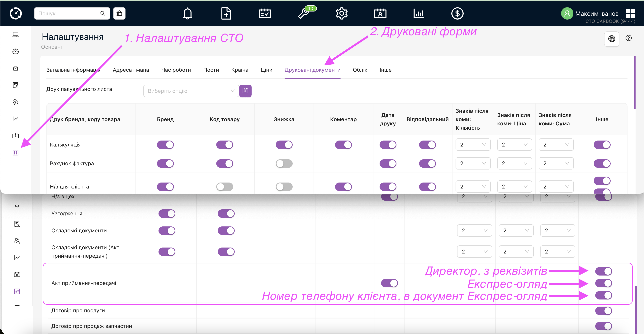Click the purple save packing list button
The height and width of the screenshot is (334, 644).
(x=245, y=91)
